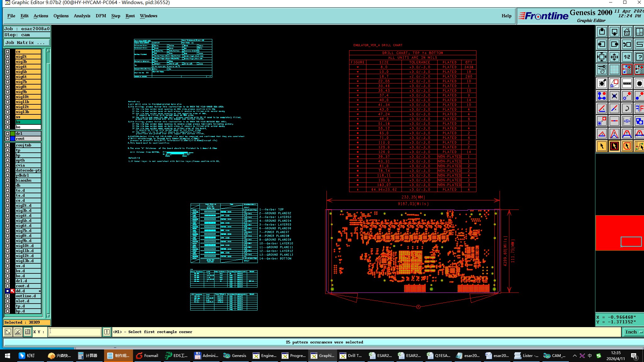This screenshot has height=362, width=644.
Task: Click the ruler measurement tool icon
Action: (627, 83)
